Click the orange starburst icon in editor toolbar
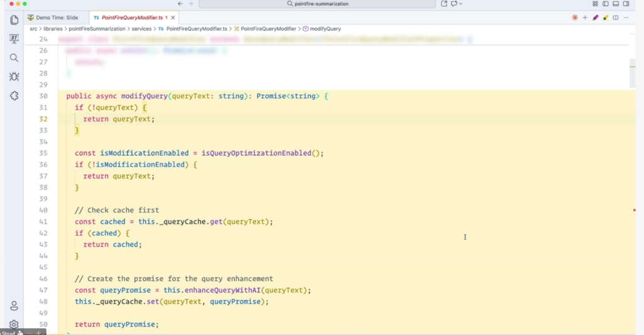The height and width of the screenshot is (335, 644). pos(575,18)
